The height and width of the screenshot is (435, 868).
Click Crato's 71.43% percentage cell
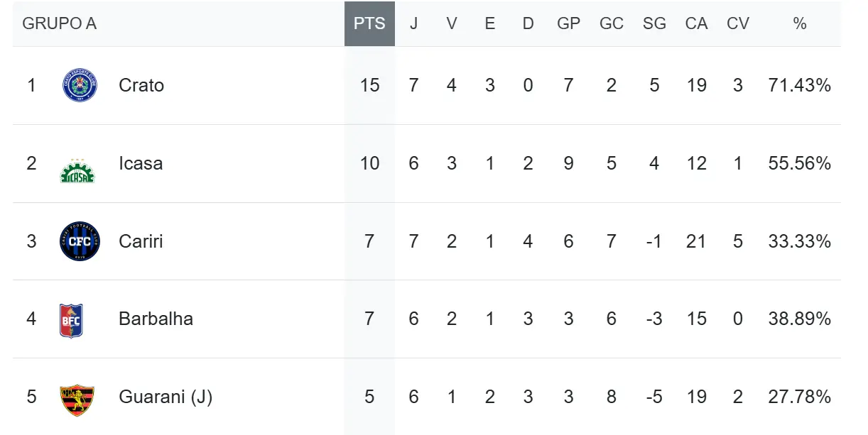pyautogui.click(x=800, y=85)
